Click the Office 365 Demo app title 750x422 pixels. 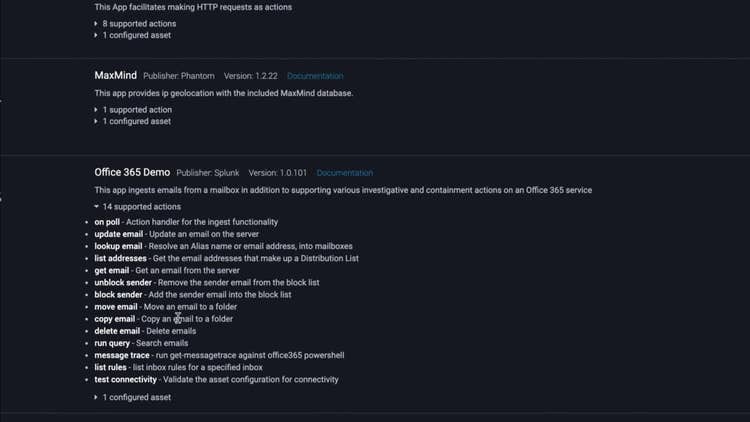point(132,172)
